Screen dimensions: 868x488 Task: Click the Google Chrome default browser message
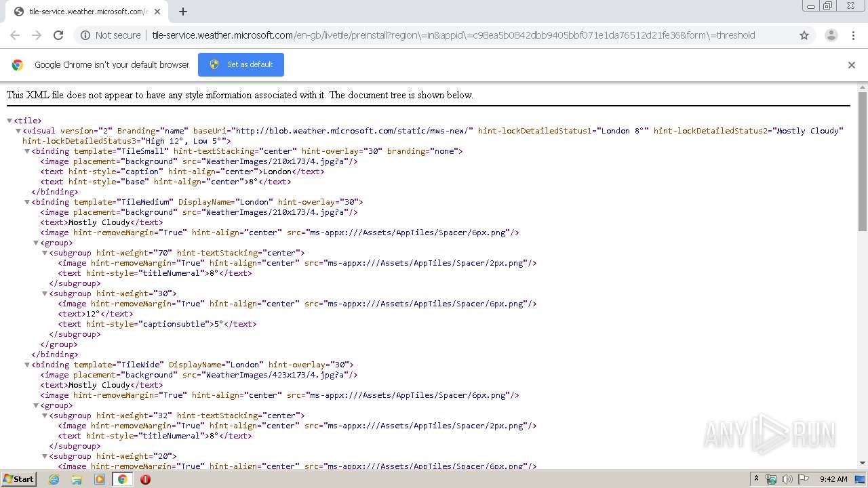(112, 65)
